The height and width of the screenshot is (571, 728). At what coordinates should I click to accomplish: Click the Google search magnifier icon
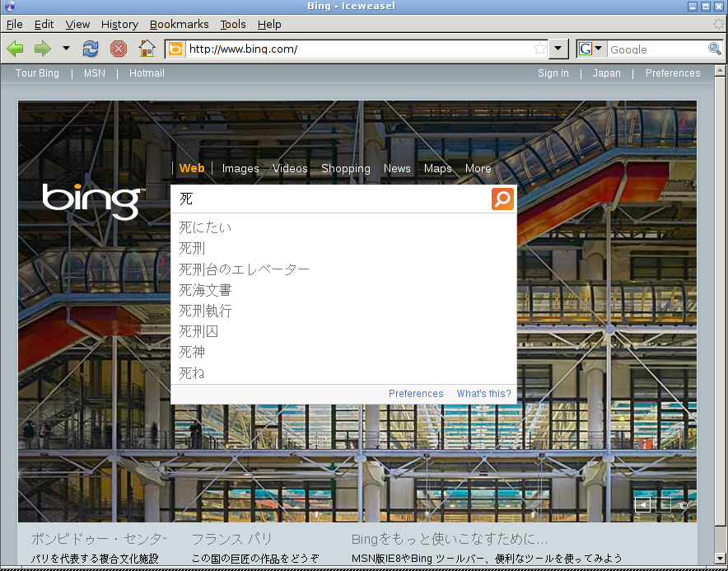click(x=715, y=49)
